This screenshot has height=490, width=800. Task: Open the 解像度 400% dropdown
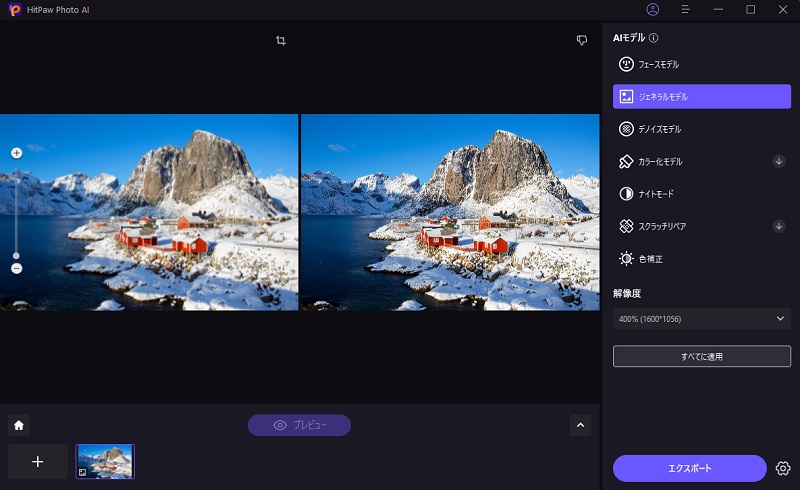pos(701,319)
